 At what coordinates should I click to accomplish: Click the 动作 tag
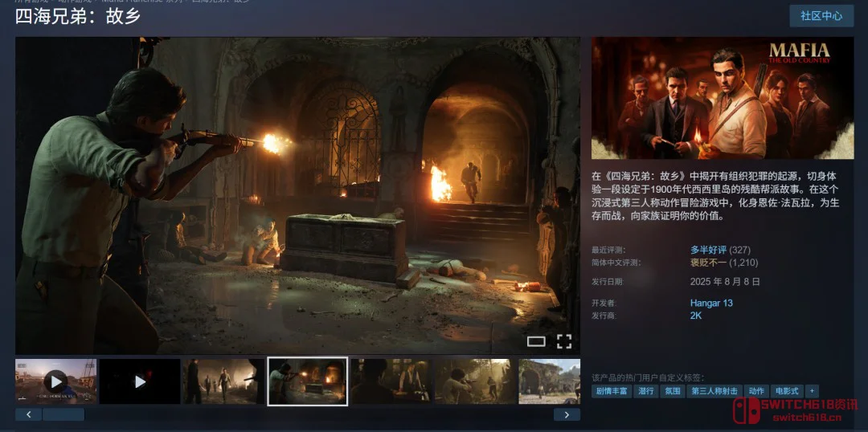756,391
